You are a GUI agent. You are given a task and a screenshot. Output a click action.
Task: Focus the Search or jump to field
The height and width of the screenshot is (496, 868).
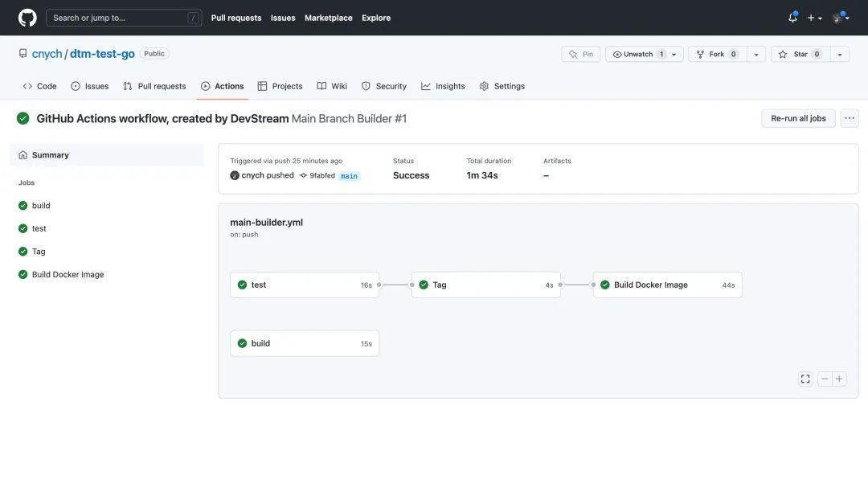coord(124,18)
